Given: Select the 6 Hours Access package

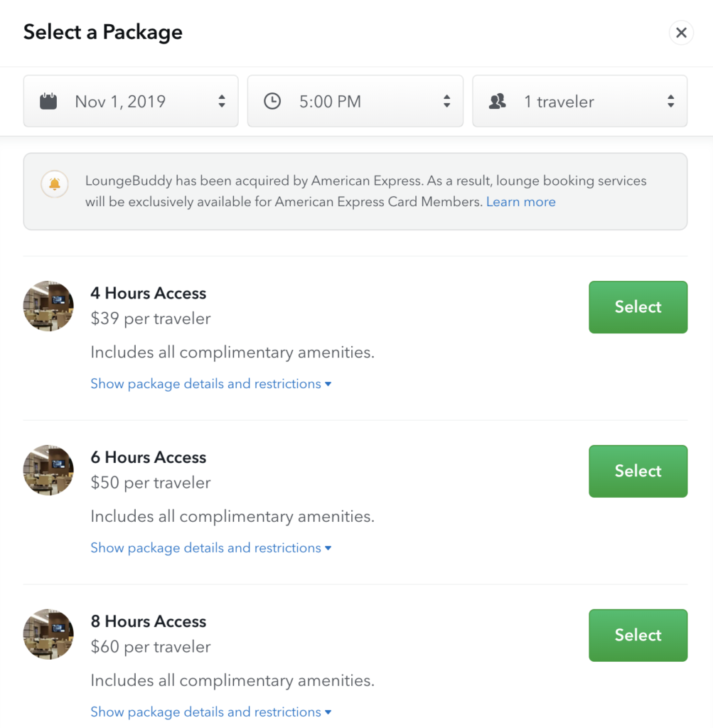Looking at the screenshot, I should (x=638, y=471).
